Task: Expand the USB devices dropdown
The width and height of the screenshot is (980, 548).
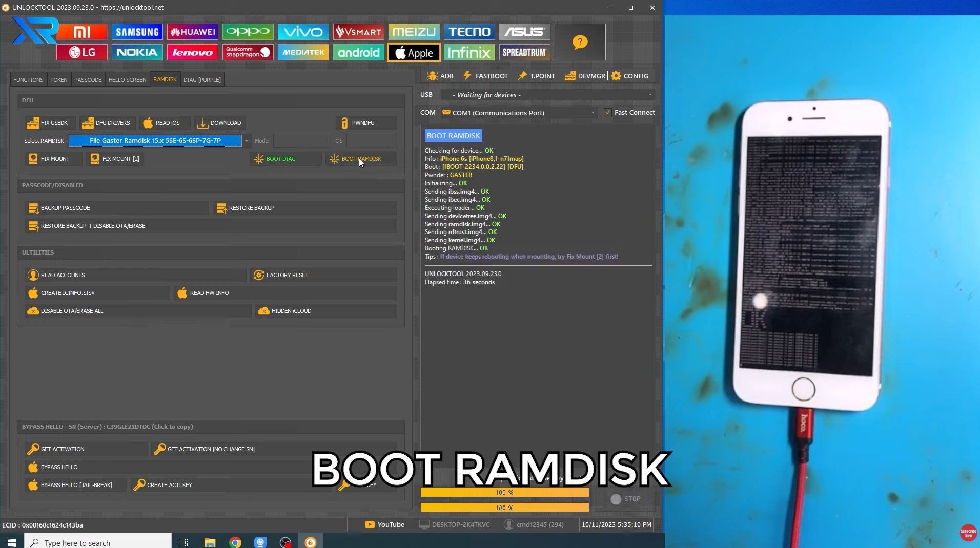Action: (x=547, y=95)
